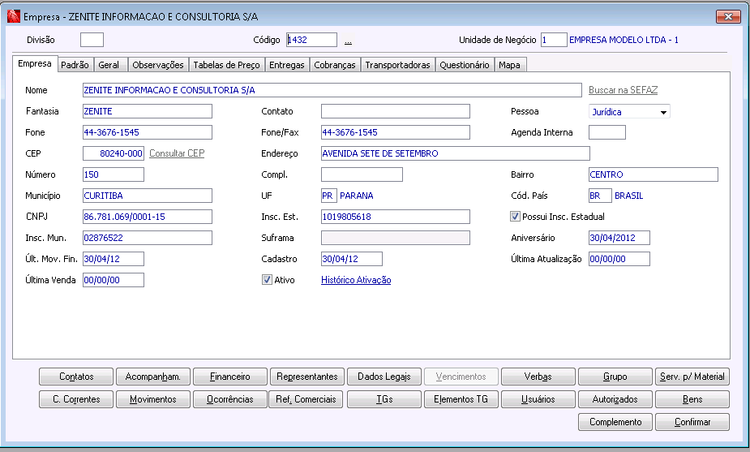
Task: Switch to the Padrão tab
Action: point(75,65)
